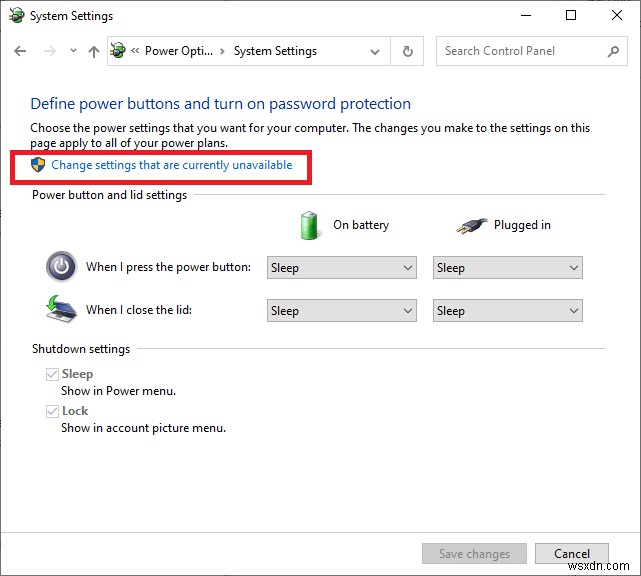Toggle the Sleep checkbox
The image size is (641, 576).
52,374
